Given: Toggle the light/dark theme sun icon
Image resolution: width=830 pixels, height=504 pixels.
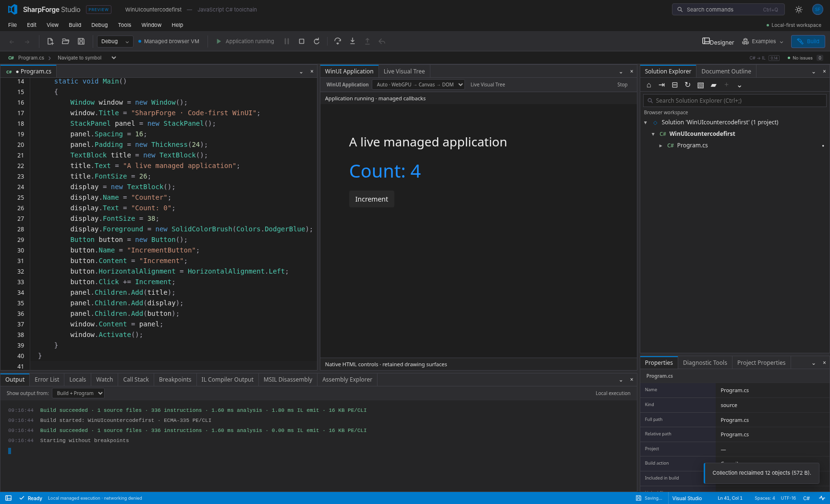Looking at the screenshot, I should [x=799, y=10].
